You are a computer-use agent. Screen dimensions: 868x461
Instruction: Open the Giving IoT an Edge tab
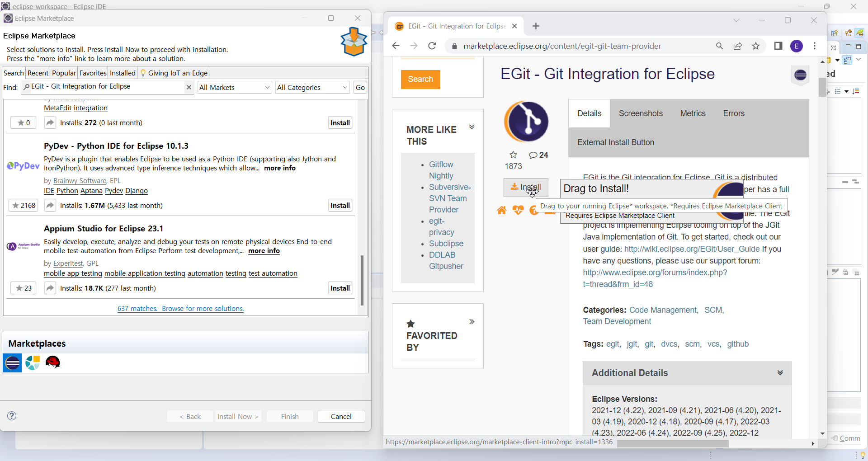(x=174, y=73)
